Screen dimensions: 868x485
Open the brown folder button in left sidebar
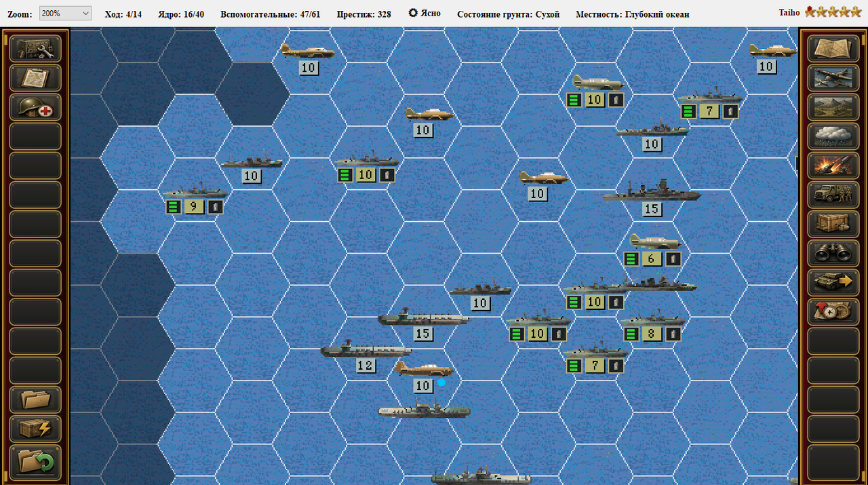pos(35,400)
